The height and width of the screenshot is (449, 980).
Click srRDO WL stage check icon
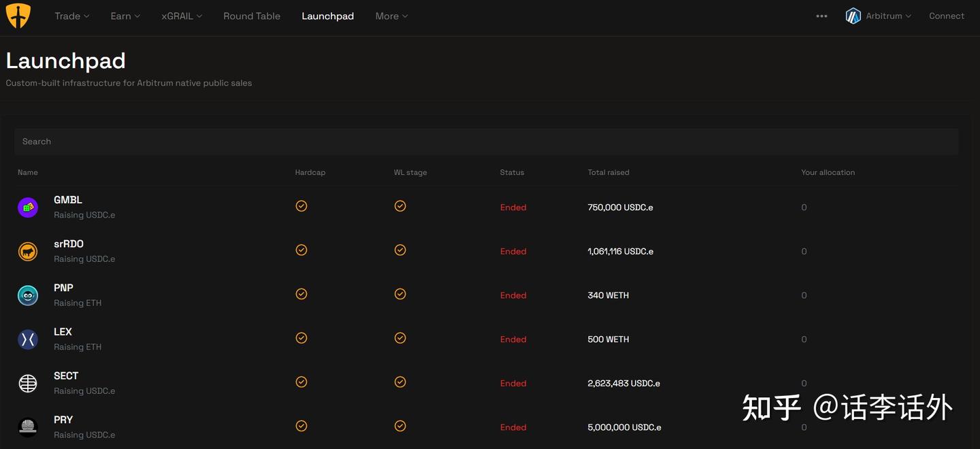tap(400, 250)
